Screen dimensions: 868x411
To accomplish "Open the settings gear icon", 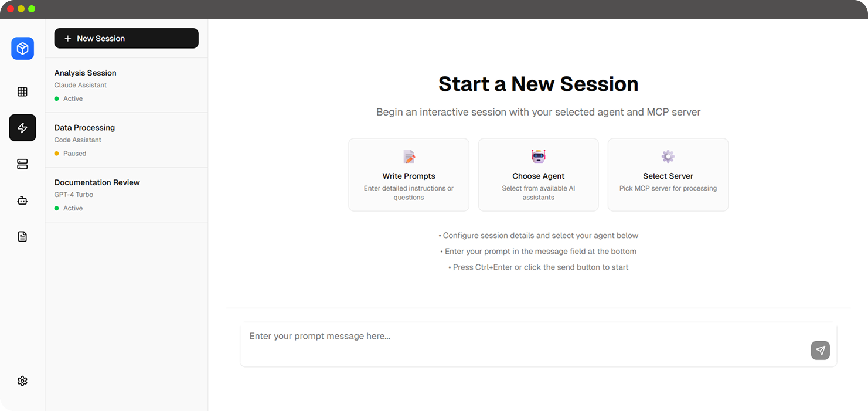I will coord(22,381).
